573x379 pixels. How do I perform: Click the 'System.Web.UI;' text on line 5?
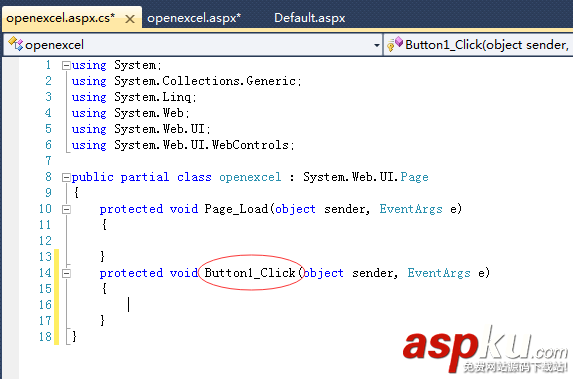click(x=162, y=129)
